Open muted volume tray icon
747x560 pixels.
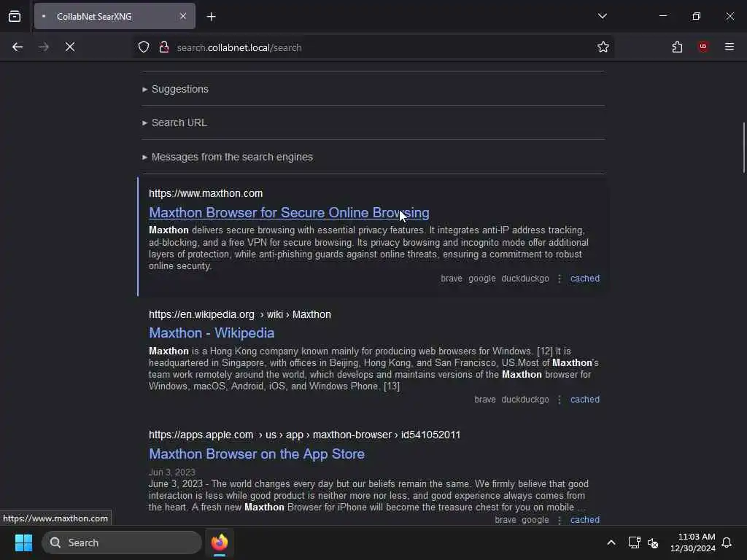point(653,542)
